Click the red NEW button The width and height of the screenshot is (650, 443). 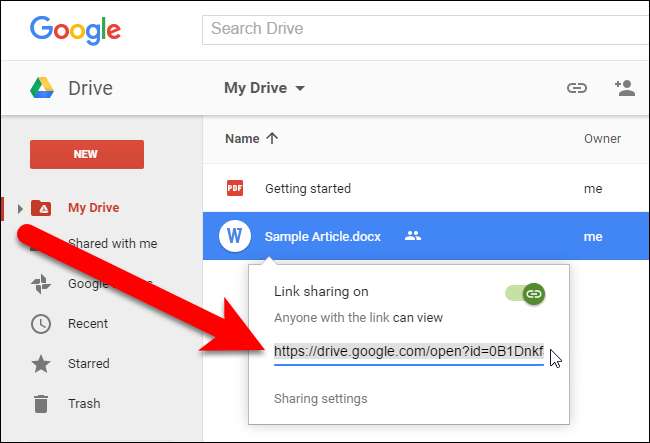click(87, 154)
